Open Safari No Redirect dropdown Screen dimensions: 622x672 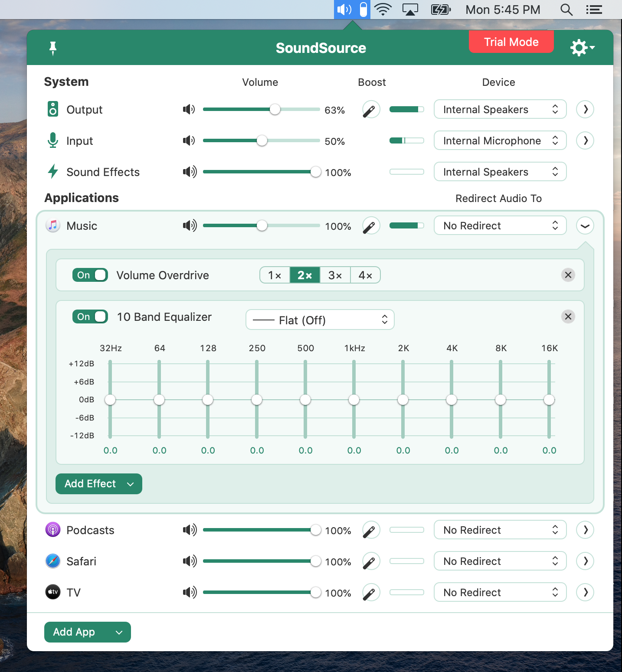pos(500,561)
